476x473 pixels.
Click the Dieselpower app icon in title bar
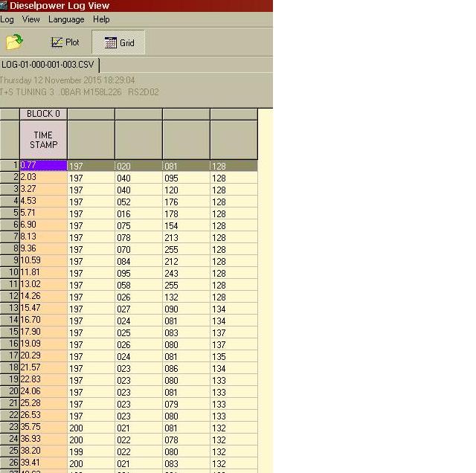(x=4, y=6)
